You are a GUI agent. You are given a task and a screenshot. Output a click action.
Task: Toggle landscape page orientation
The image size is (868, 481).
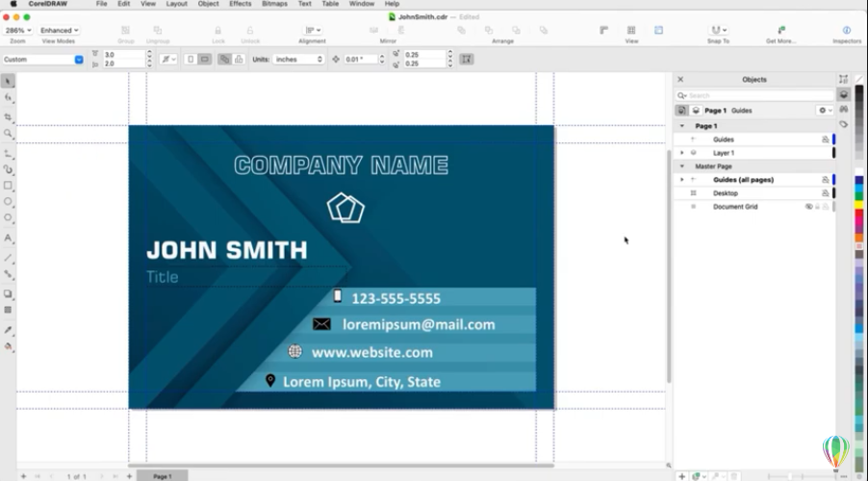coord(205,60)
